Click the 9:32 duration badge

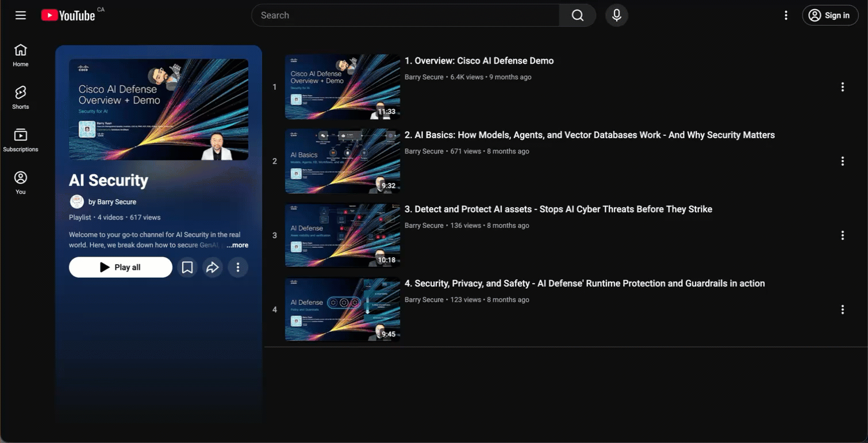click(389, 186)
